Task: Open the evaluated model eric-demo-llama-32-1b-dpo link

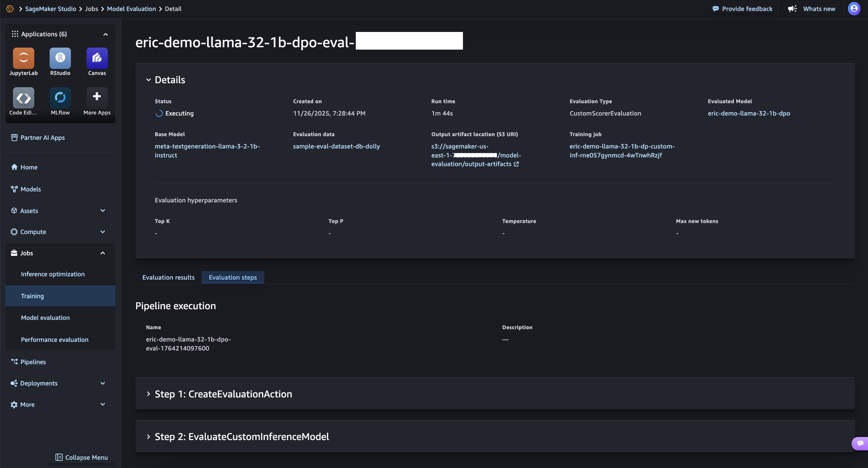Action: (x=749, y=114)
